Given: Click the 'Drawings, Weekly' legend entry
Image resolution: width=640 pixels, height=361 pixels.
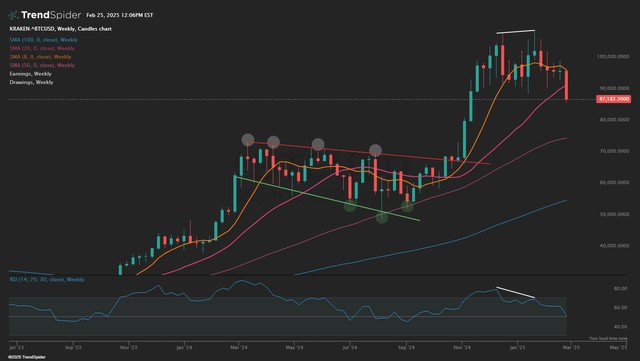Looking at the screenshot, I should tap(31, 82).
